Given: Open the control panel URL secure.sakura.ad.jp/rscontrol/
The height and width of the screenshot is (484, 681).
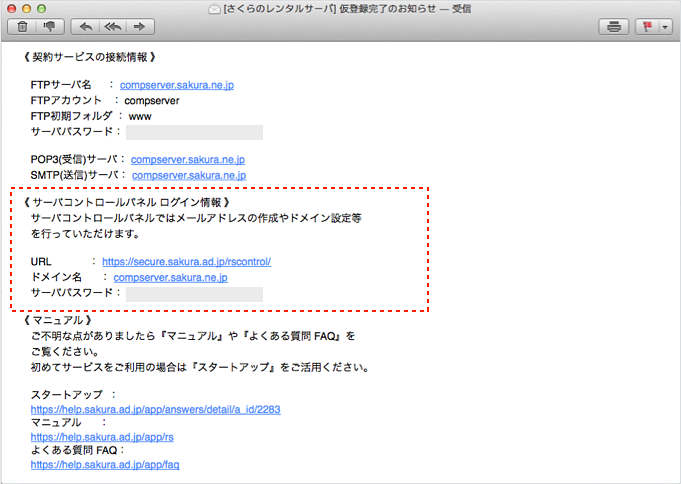Looking at the screenshot, I should (x=186, y=262).
